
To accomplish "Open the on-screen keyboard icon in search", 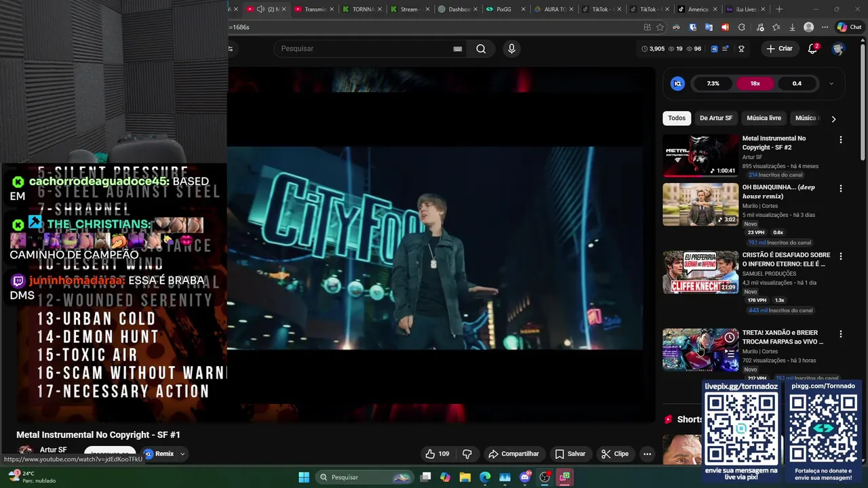I will coord(458,49).
